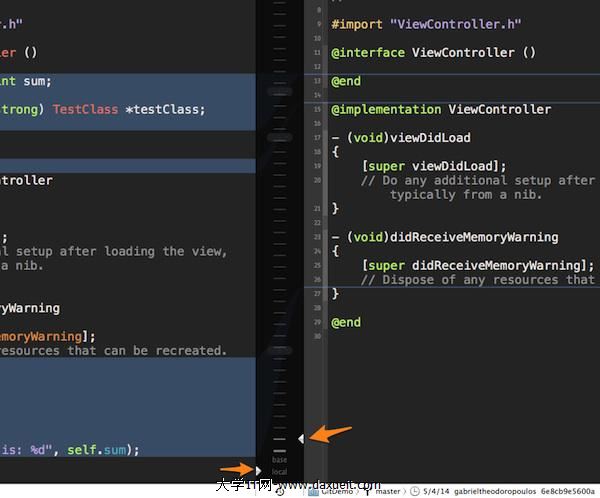
Task: Click the right white triangle timeline handle
Action: [301, 438]
